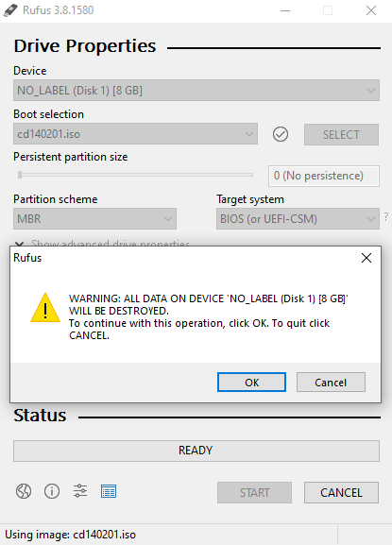Click the yellow warning triangle icon
Viewport: 392px width, 545px height.
click(45, 308)
